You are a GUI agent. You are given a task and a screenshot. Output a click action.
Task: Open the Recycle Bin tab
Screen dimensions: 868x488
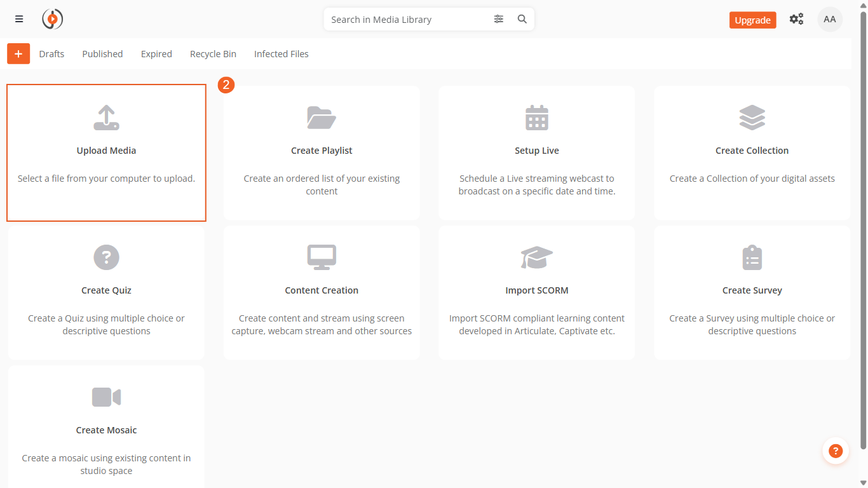(213, 54)
